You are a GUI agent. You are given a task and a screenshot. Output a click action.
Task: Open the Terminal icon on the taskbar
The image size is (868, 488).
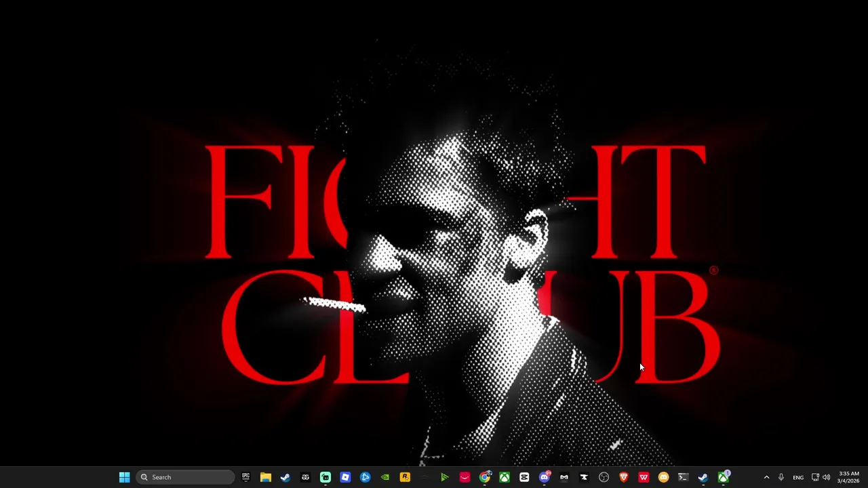(684, 477)
